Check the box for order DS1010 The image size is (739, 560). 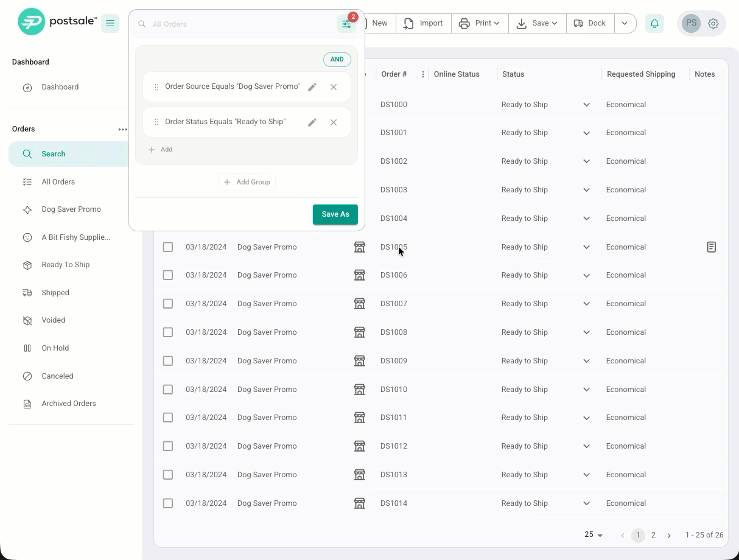(168, 390)
